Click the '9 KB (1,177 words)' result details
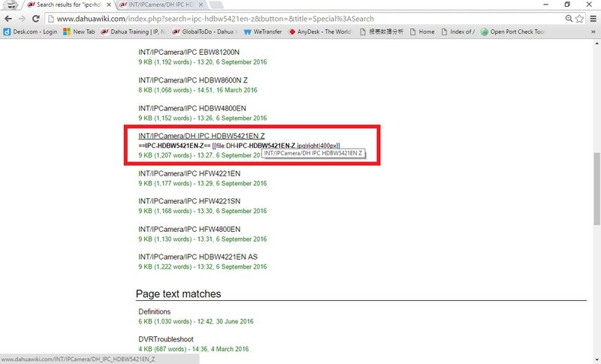Image resolution: width=601 pixels, height=364 pixels. [x=202, y=183]
